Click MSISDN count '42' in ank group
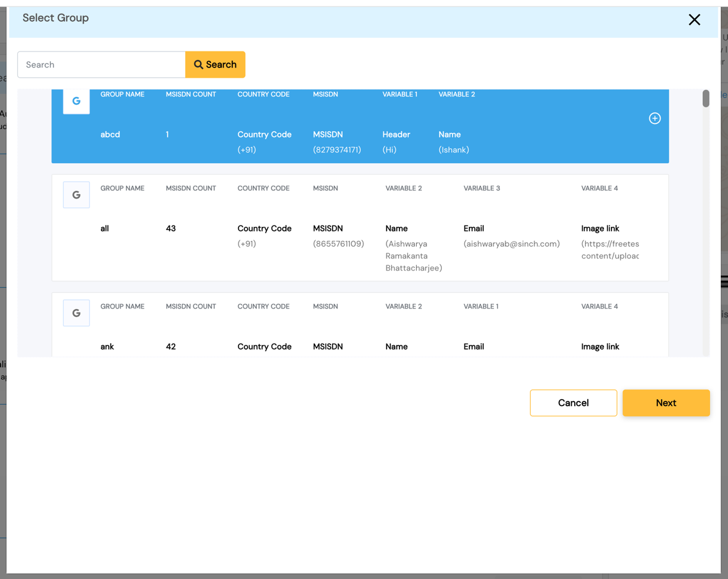728x579 pixels. point(171,346)
